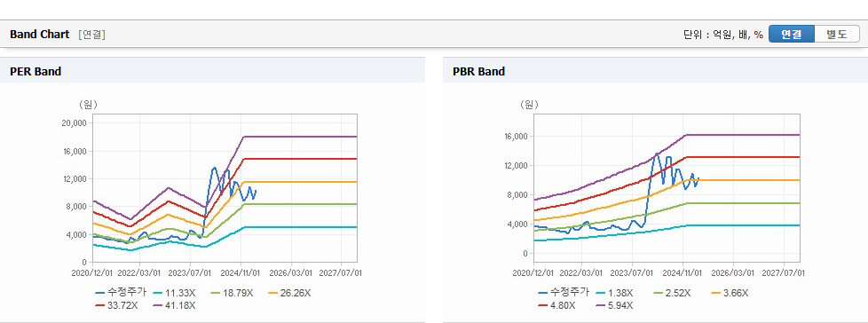Switch to the 별도 toggle button
Image resolution: width=868 pixels, height=323 pixels.
[x=837, y=34]
